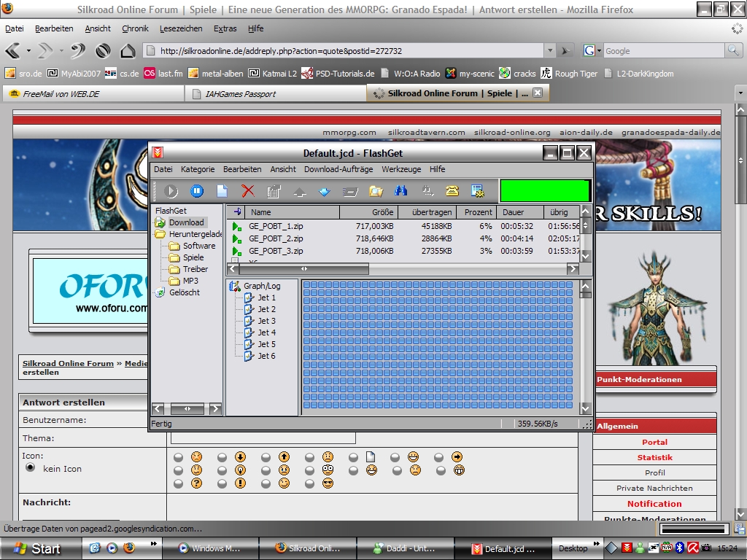Delete the job with the red X icon
This screenshot has width=747, height=560.
[x=248, y=191]
